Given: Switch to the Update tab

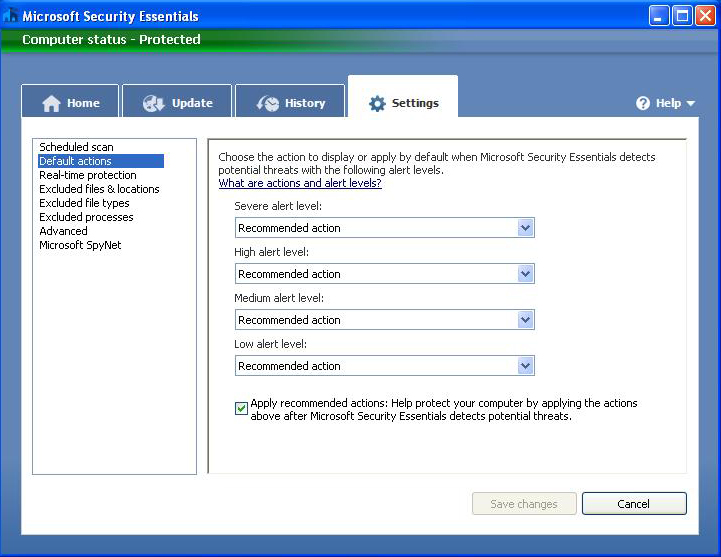Looking at the screenshot, I should tap(178, 103).
